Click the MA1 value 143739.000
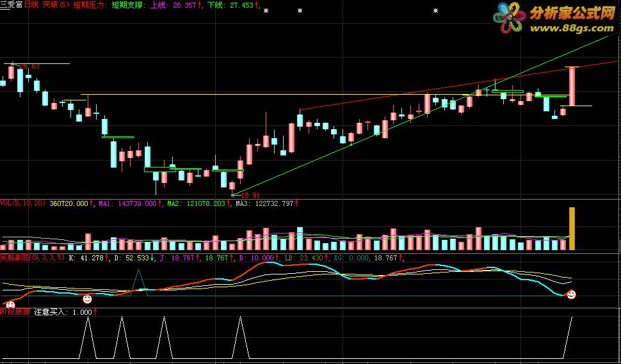The image size is (621, 364). pyautogui.click(x=138, y=203)
